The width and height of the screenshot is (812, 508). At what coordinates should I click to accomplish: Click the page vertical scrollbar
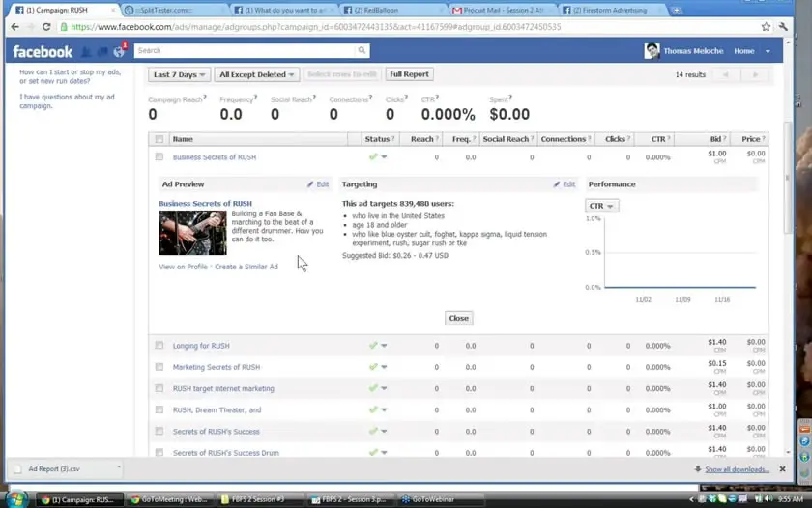click(788, 178)
